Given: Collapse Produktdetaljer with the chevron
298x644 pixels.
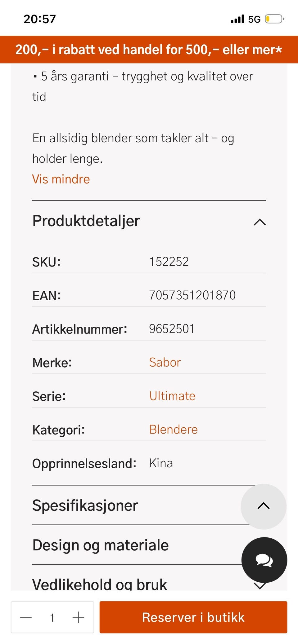Looking at the screenshot, I should coord(260,222).
